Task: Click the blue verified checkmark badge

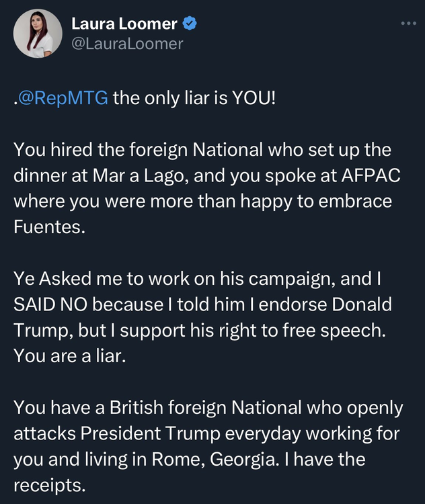Action: coord(190,24)
